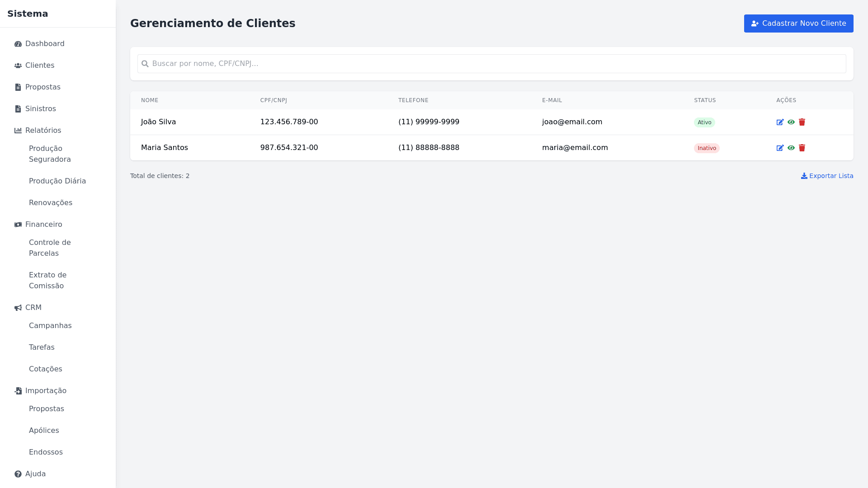Click the Relatórios chart icon
Image resolution: width=868 pixels, height=488 pixels.
(x=18, y=130)
